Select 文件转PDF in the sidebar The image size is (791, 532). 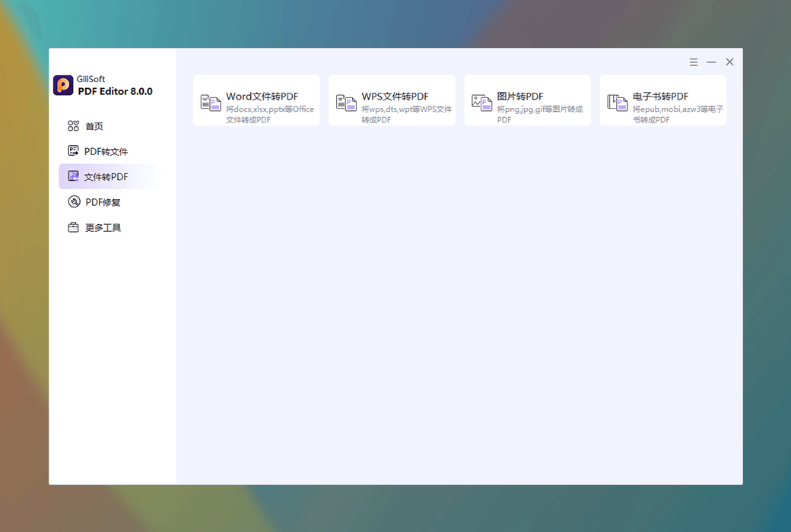pos(109,176)
